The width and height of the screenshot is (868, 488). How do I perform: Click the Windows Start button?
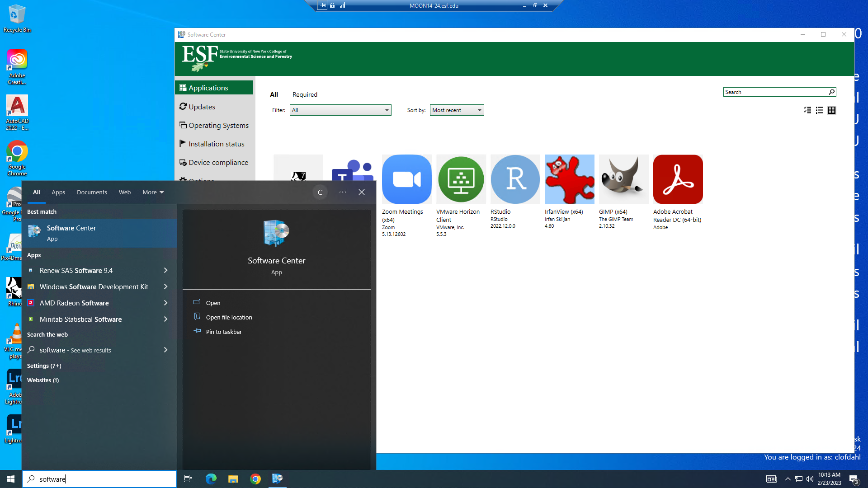pos(11,479)
